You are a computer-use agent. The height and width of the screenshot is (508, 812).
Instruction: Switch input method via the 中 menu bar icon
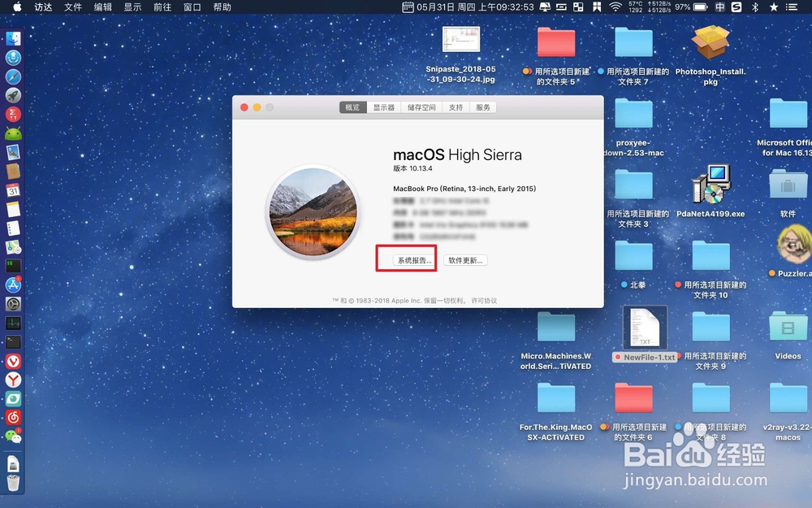tap(719, 7)
